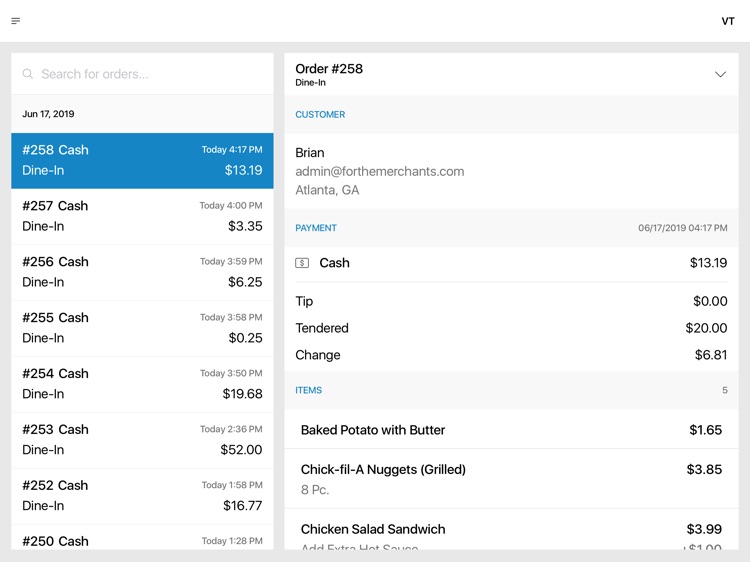This screenshot has height=562, width=750.
Task: Click the Today 4:00 PM timestamp
Action: coord(231,206)
